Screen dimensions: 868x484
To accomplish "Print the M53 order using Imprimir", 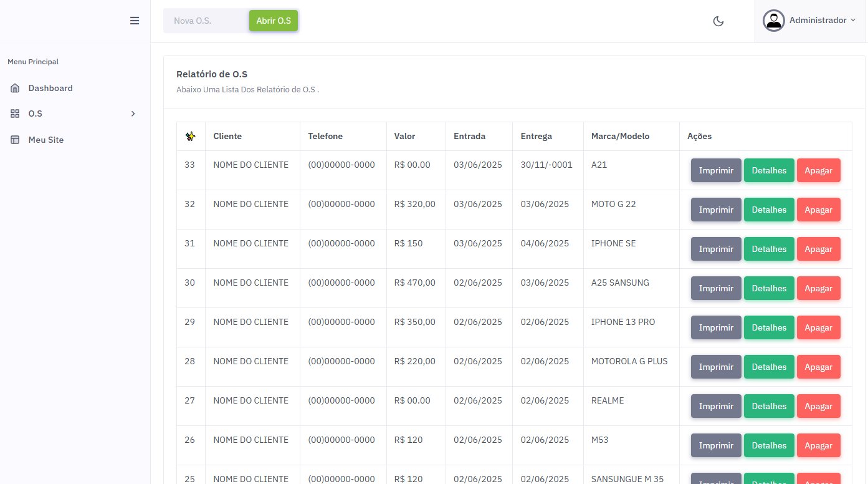I will point(715,445).
